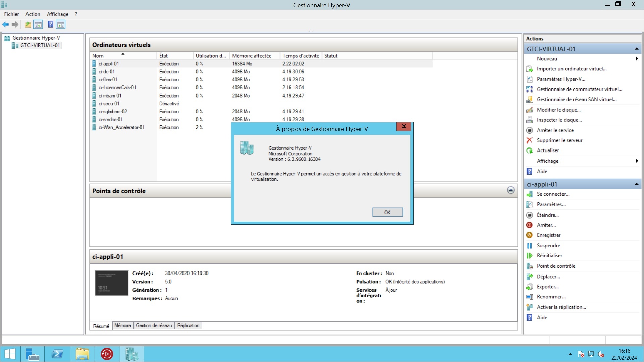Open PowerShell from the taskbar

point(57,354)
